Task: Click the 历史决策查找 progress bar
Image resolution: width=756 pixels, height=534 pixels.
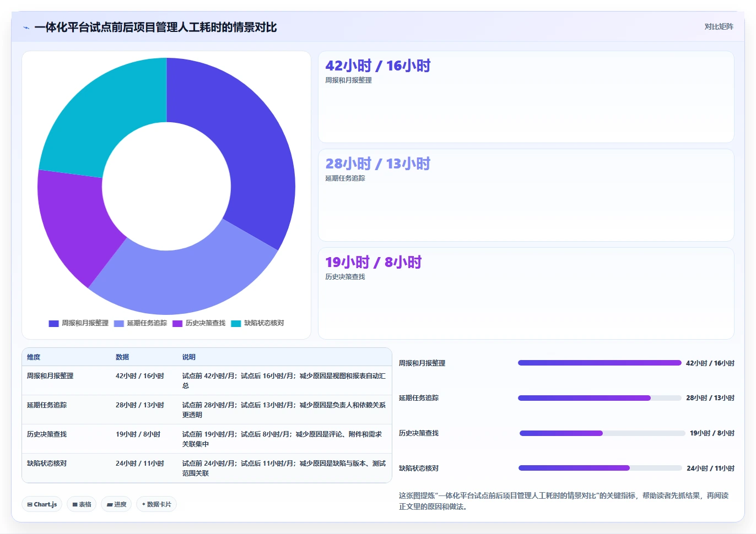Action: tap(602, 433)
